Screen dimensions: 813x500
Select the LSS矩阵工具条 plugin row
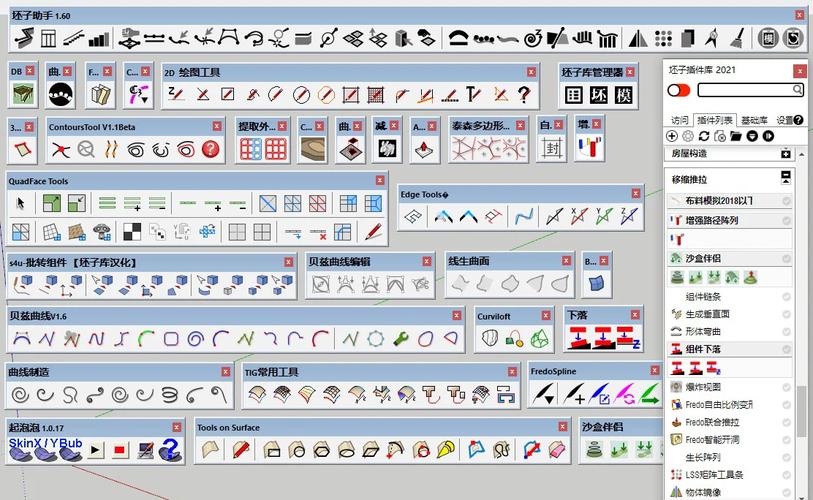[x=730, y=475]
